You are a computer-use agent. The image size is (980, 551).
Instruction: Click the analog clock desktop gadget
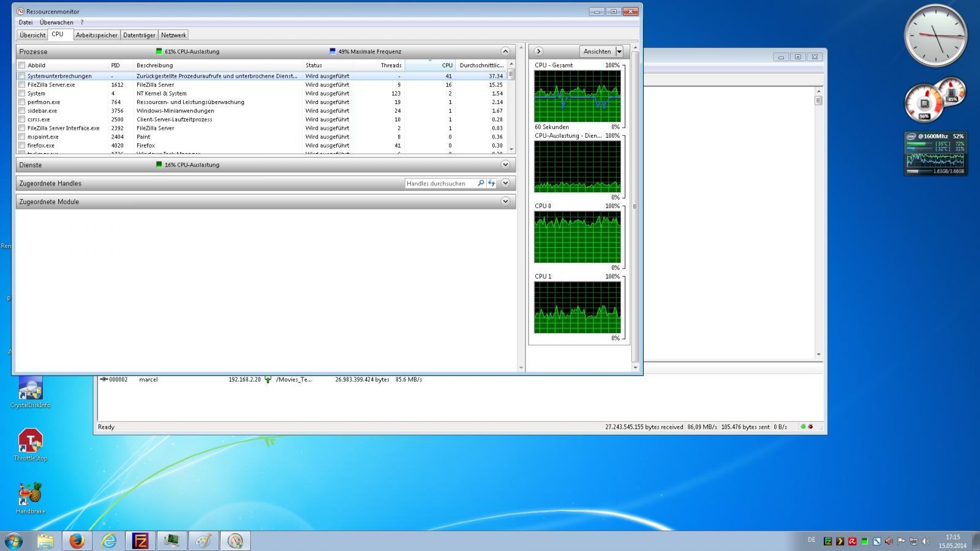point(935,36)
